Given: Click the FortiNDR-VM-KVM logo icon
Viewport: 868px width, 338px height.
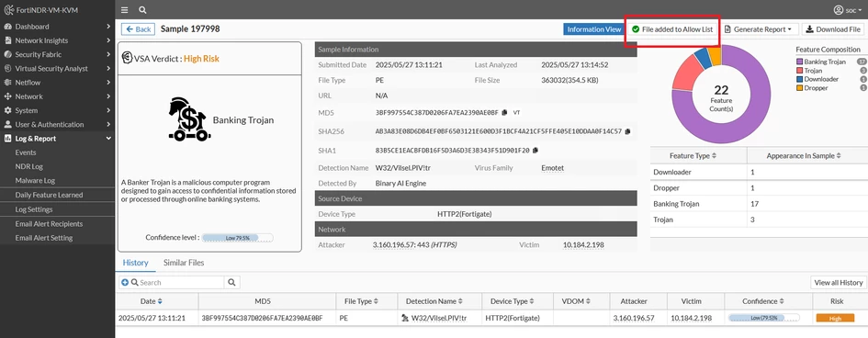Looking at the screenshot, I should pos(8,10).
